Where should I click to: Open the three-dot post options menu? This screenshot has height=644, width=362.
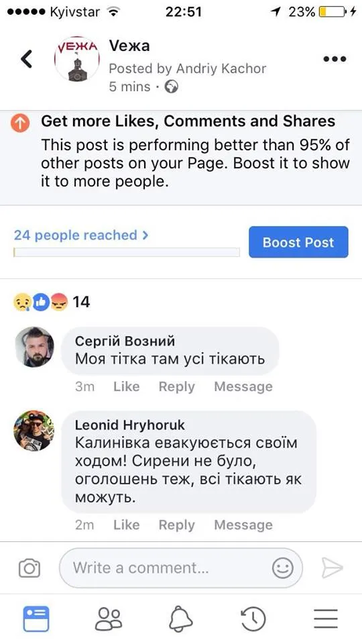click(x=335, y=59)
